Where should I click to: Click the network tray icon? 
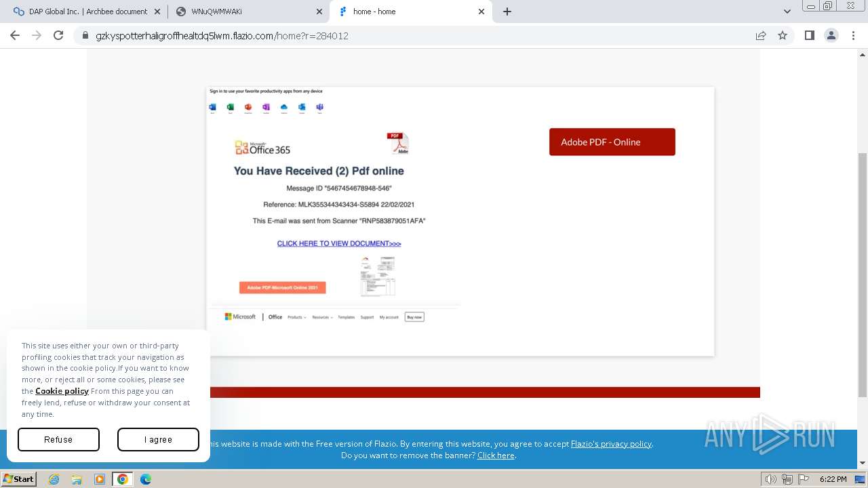point(787,479)
